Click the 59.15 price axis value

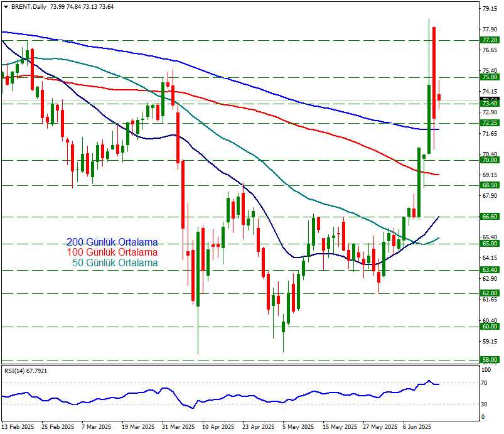(490, 341)
